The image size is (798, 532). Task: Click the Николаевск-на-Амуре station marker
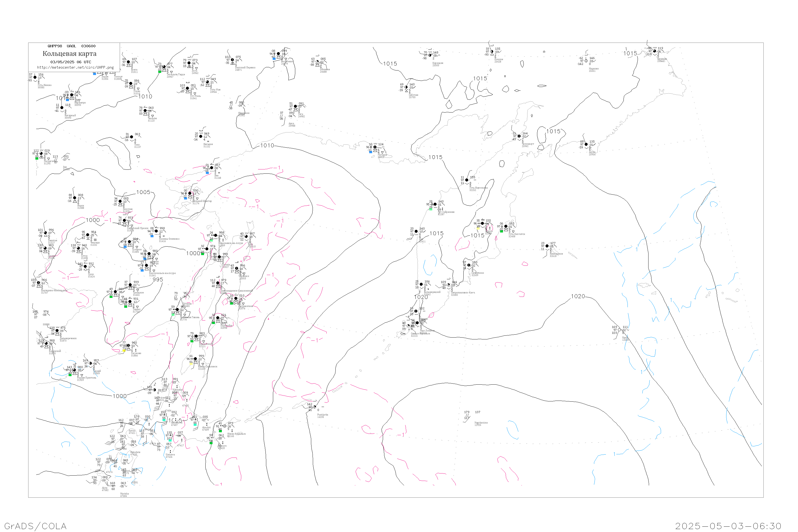click(215, 235)
